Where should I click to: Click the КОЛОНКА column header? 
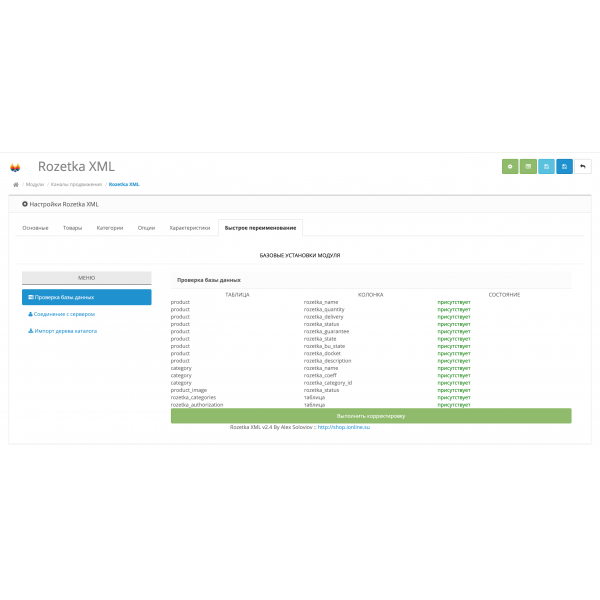click(x=370, y=295)
